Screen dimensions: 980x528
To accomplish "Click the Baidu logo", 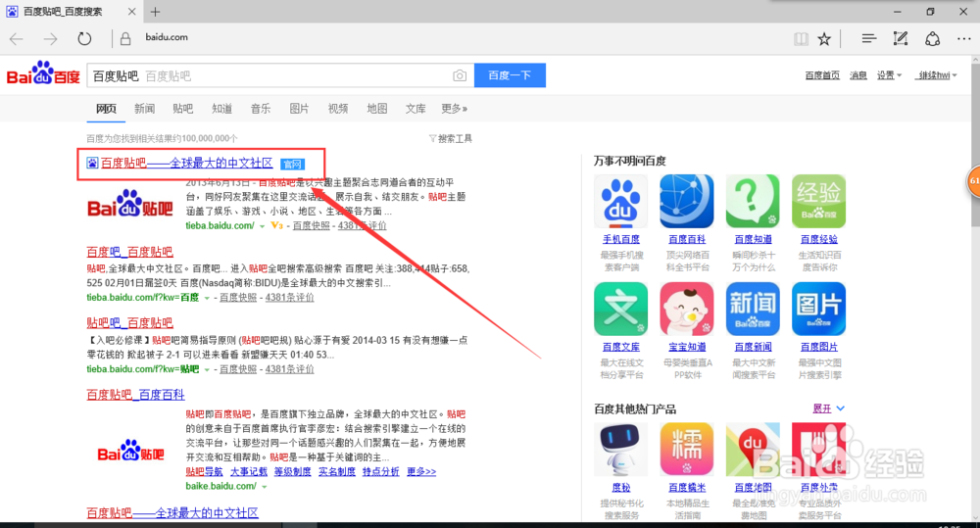I will (43, 73).
